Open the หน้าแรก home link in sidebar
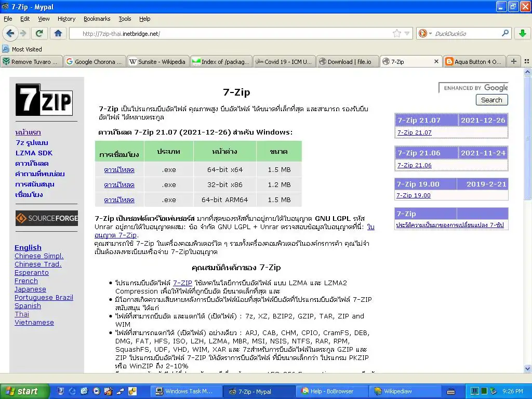Viewport: 532px width, 399px height. tap(28, 132)
